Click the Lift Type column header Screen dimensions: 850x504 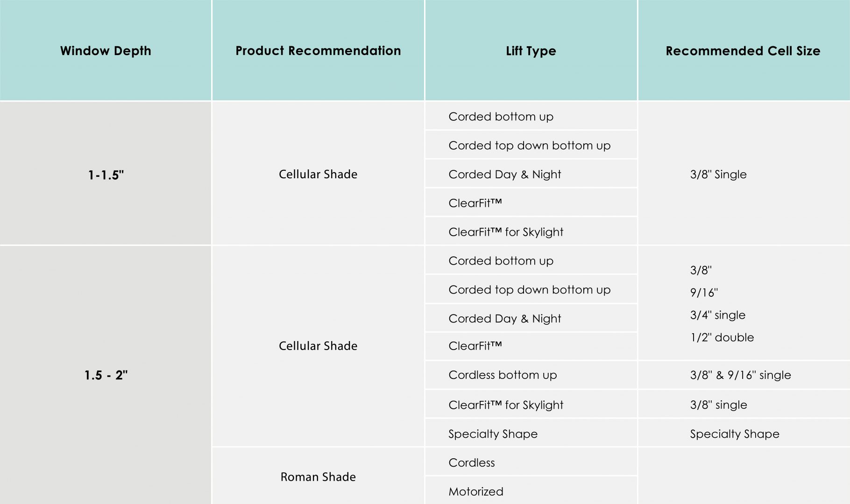[531, 50]
